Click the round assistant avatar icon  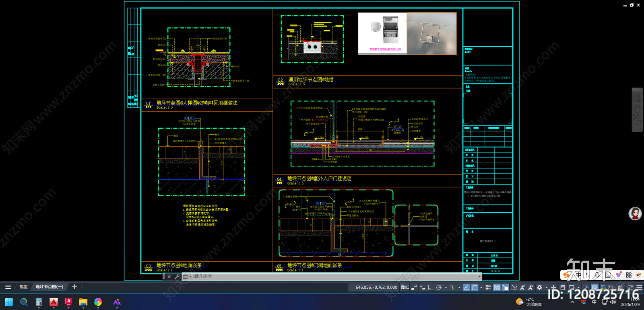click(635, 214)
